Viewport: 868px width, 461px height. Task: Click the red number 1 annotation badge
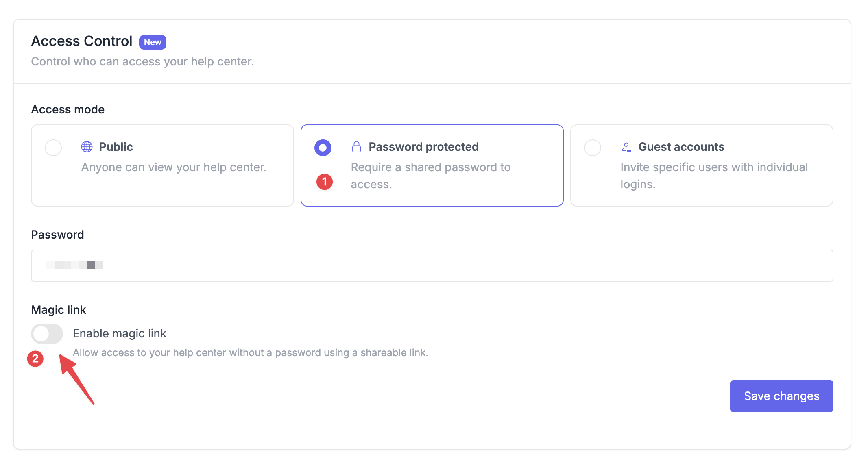pos(325,182)
